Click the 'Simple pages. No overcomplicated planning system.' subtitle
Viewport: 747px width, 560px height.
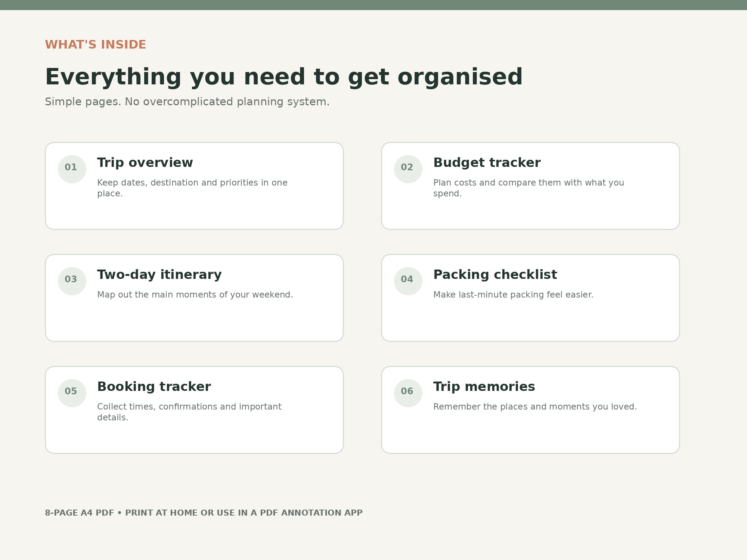187,102
